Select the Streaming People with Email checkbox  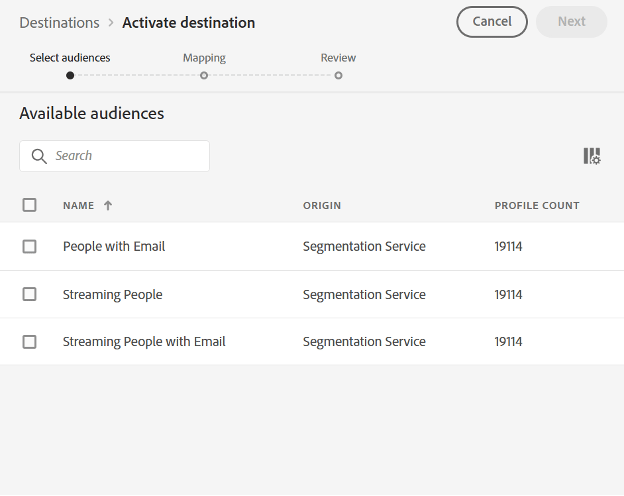[30, 341]
